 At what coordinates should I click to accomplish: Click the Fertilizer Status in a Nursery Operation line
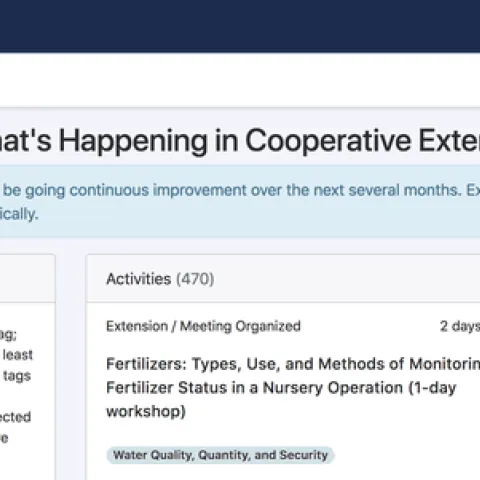281,388
